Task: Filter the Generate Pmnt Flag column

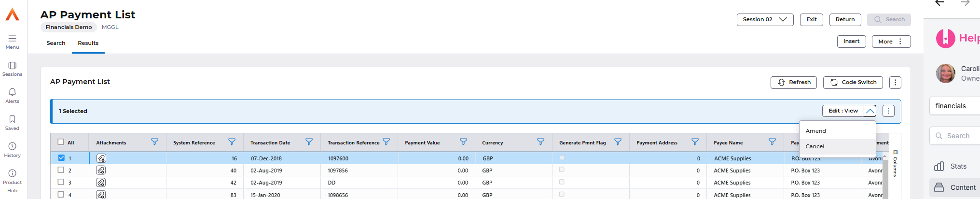Action: (x=618, y=142)
